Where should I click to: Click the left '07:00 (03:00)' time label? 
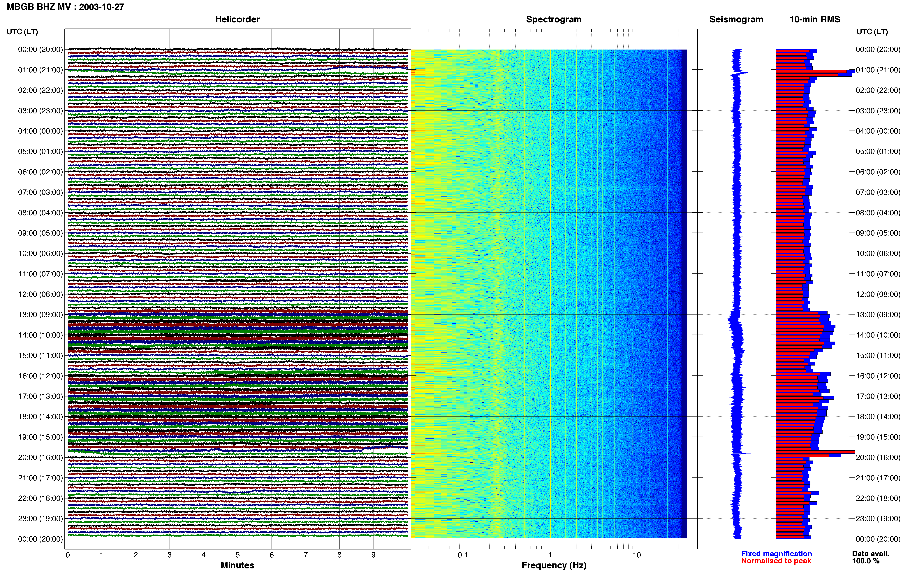pyautogui.click(x=40, y=192)
